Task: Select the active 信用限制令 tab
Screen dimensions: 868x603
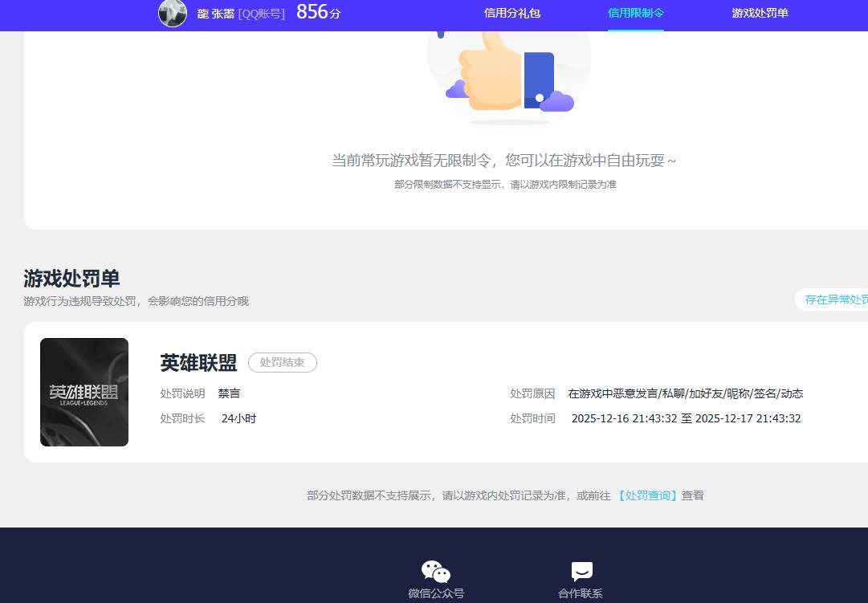Action: coord(635,14)
